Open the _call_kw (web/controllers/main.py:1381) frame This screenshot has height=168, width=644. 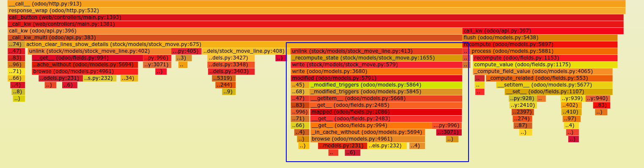coord(315,24)
